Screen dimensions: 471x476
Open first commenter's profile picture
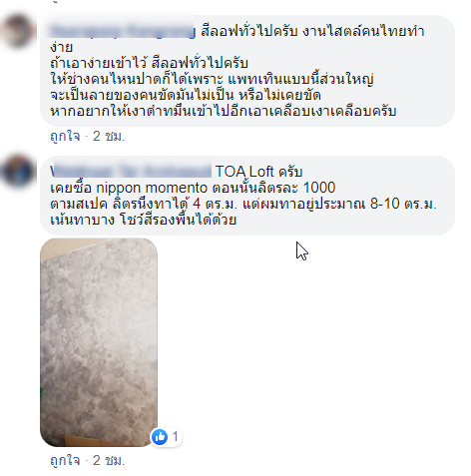tap(18, 31)
